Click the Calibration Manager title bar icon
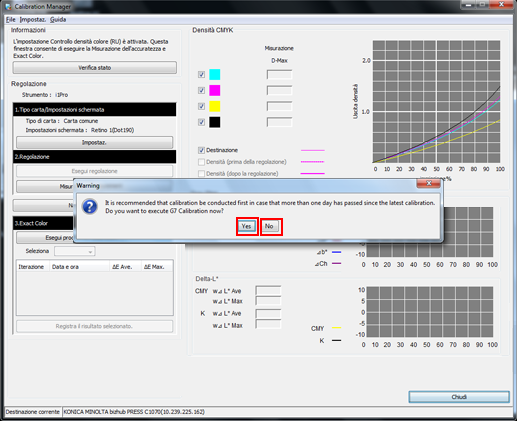The height and width of the screenshot is (421, 517). pos(8,7)
